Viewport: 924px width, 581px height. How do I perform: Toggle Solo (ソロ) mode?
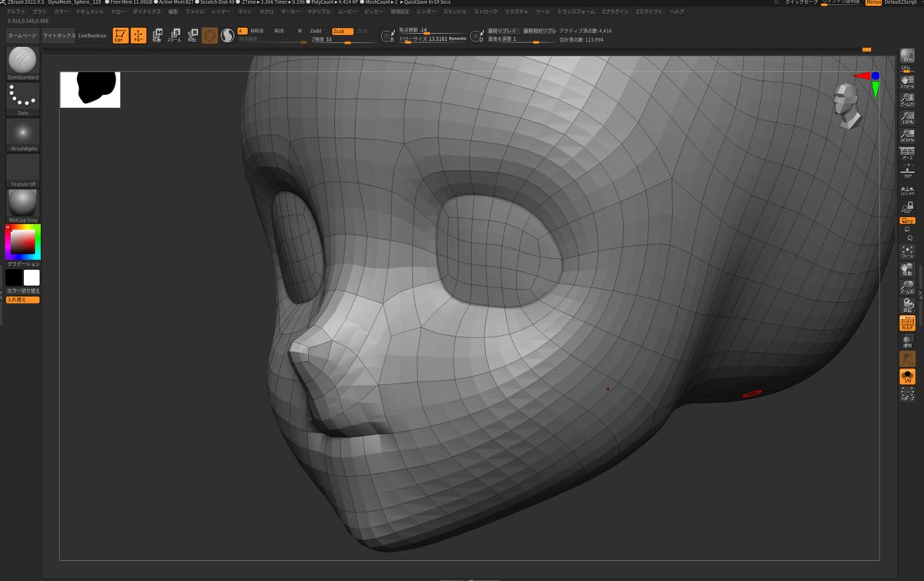[x=907, y=377]
